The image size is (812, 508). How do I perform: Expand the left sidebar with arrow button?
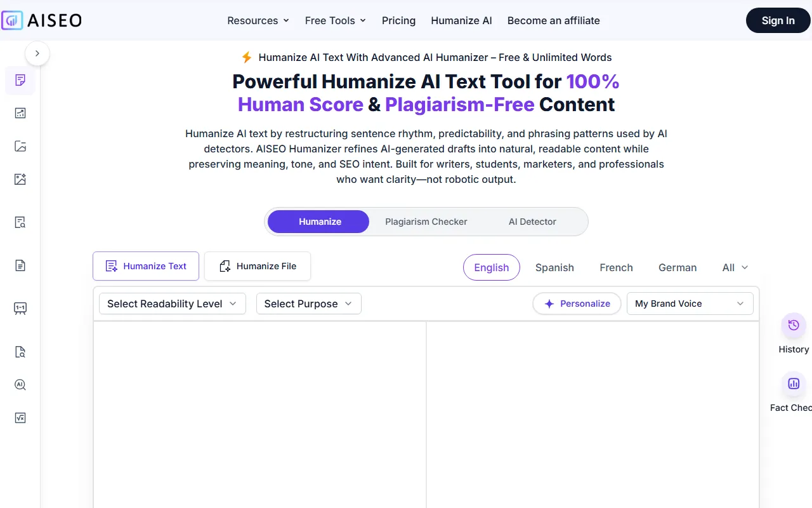pyautogui.click(x=37, y=53)
